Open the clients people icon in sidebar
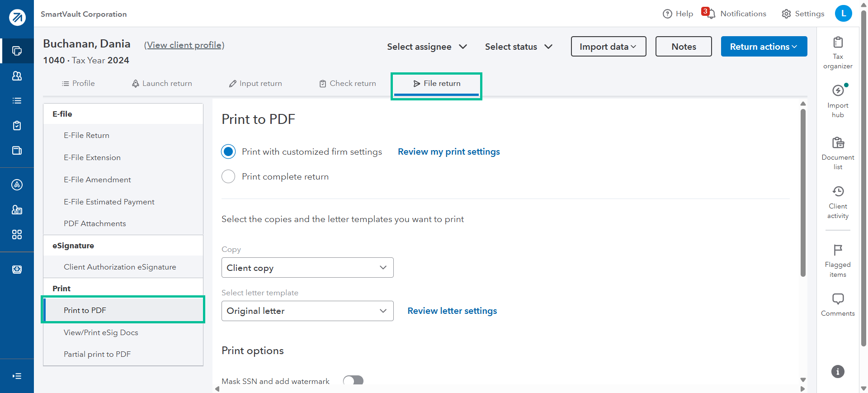Viewport: 868px width, 393px height. pyautogui.click(x=17, y=76)
